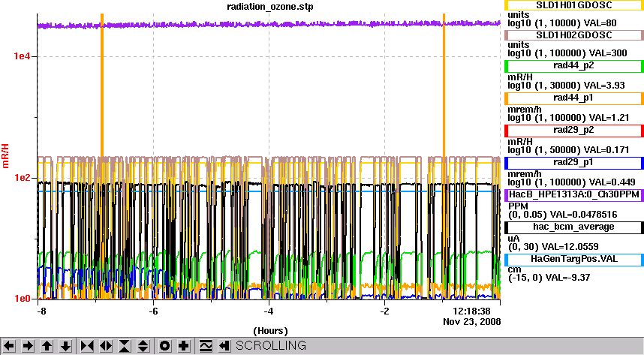Click the -8 hour x-axis tick label

pos(41,311)
